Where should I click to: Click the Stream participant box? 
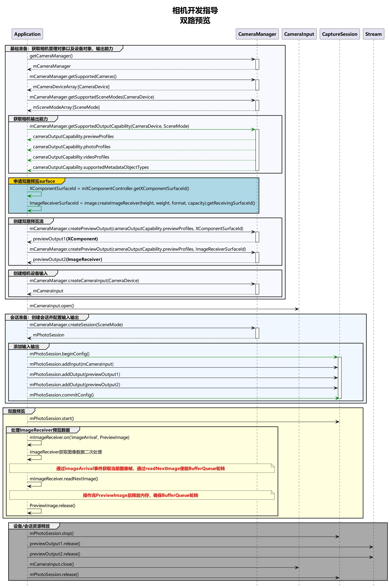click(x=373, y=34)
